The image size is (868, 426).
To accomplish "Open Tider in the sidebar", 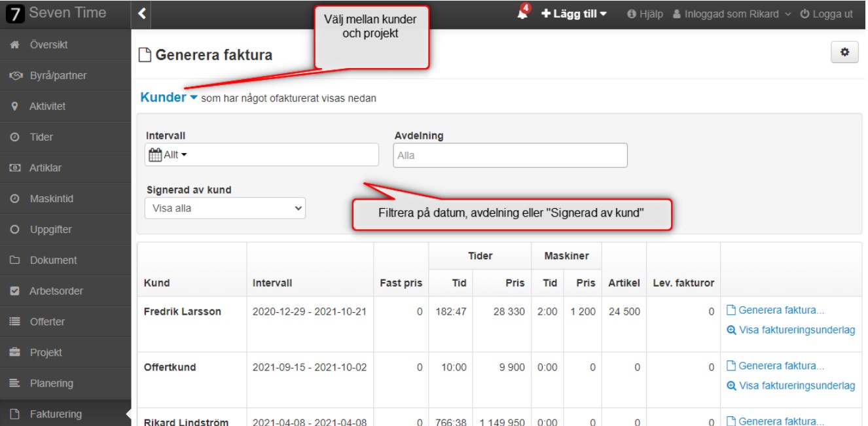I will (41, 137).
